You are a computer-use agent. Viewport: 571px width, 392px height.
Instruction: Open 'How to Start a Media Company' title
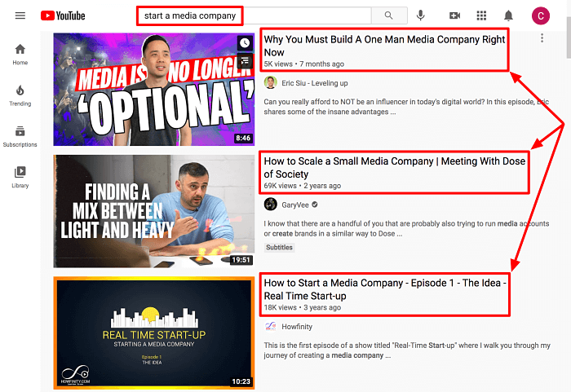point(385,289)
